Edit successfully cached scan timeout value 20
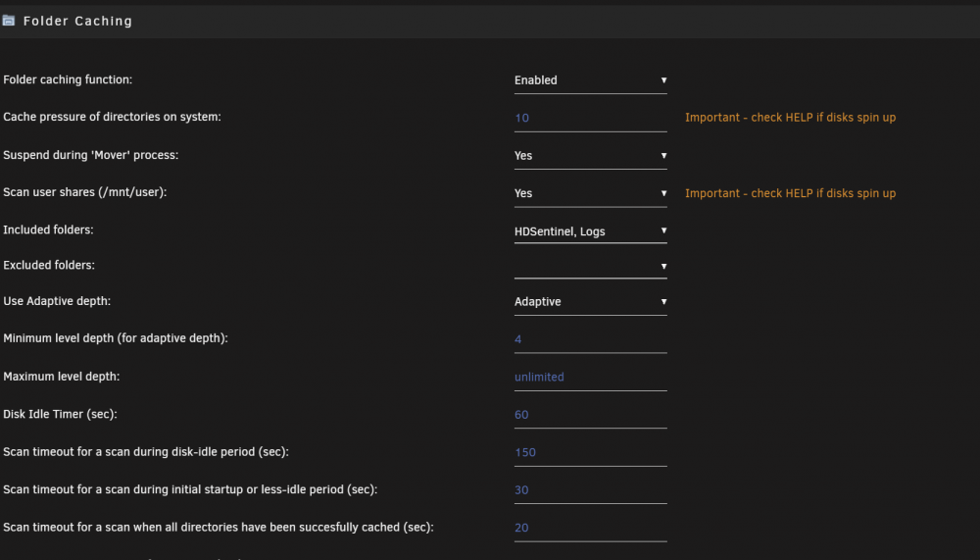 [x=590, y=528]
